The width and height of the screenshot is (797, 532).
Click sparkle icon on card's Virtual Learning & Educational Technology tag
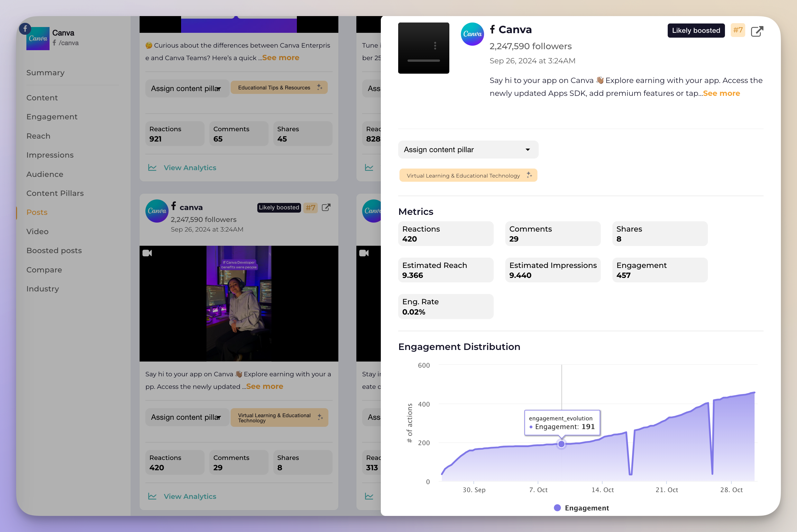click(x=320, y=417)
